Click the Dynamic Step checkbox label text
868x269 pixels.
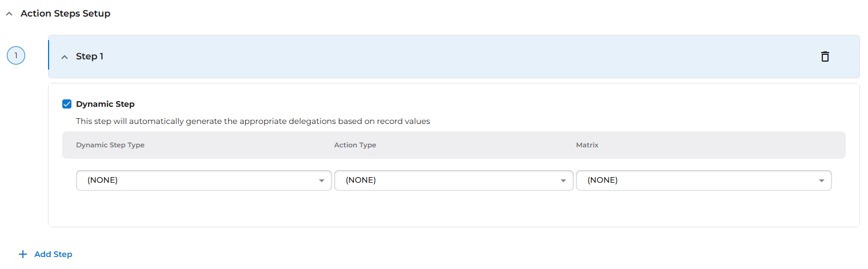point(105,104)
